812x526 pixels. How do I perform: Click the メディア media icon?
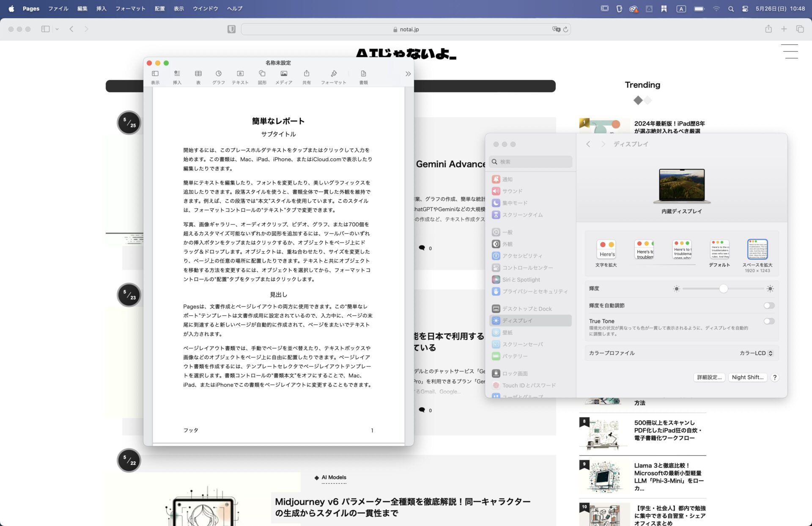(284, 74)
